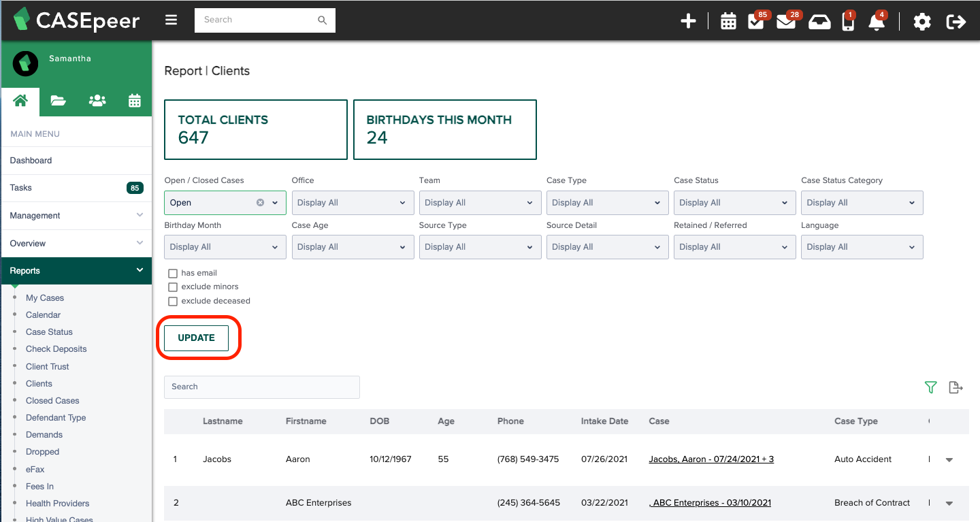Focus the table Search field
The image size is (980, 522).
click(262, 387)
